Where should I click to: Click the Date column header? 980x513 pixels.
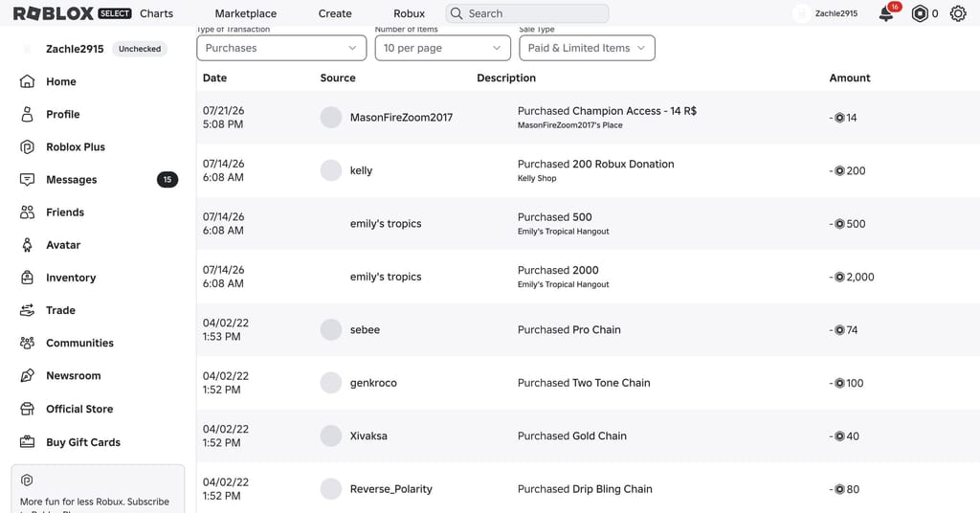click(x=214, y=78)
